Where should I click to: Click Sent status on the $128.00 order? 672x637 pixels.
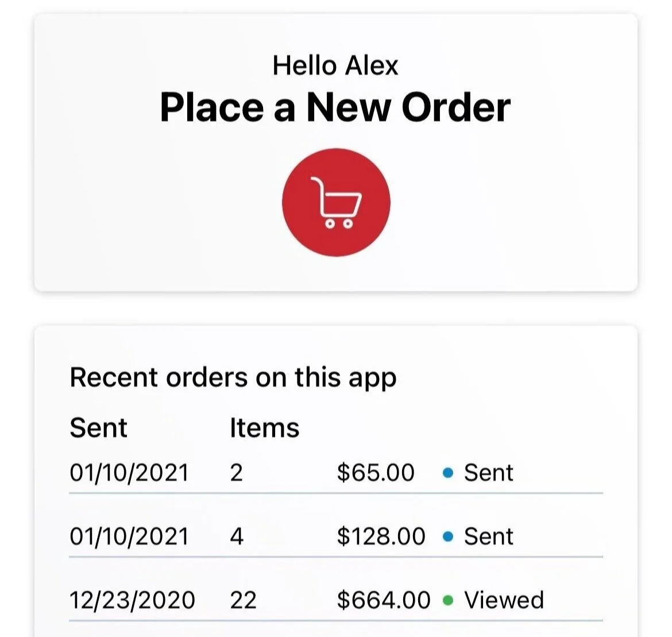click(x=489, y=536)
